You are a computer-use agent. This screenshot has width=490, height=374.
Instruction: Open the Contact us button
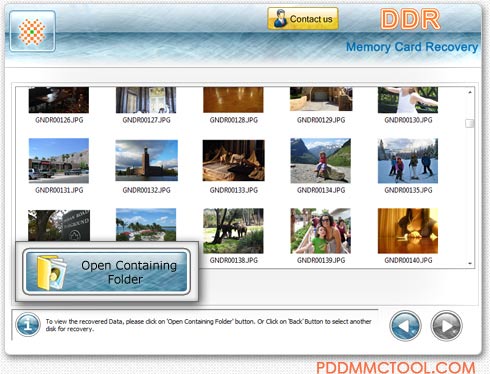303,19
